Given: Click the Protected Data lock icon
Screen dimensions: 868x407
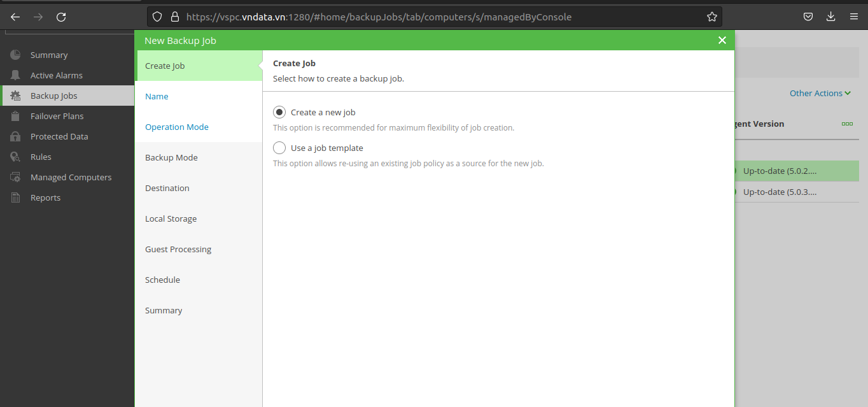Looking at the screenshot, I should pyautogui.click(x=16, y=137).
